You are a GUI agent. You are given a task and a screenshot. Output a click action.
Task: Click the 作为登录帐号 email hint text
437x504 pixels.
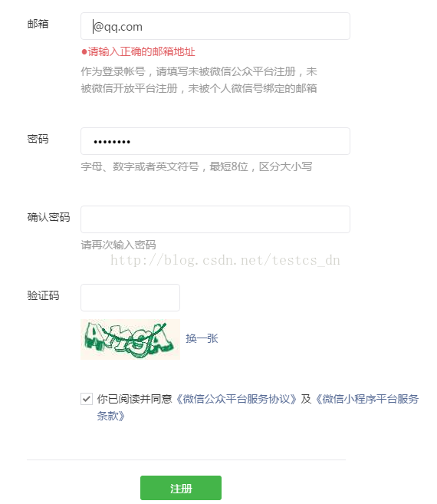pos(199,80)
